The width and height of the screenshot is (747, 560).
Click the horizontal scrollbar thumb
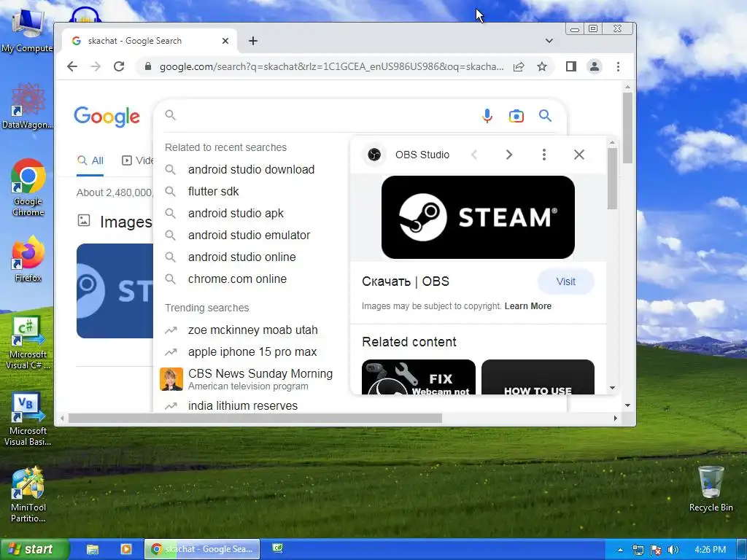click(255, 418)
